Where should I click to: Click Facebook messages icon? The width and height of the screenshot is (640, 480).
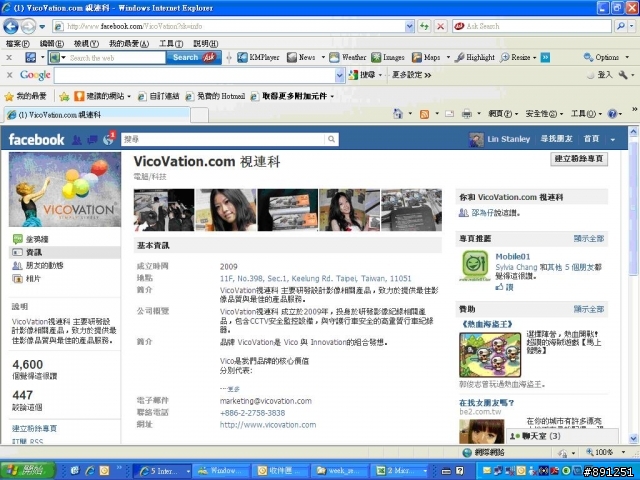92,140
